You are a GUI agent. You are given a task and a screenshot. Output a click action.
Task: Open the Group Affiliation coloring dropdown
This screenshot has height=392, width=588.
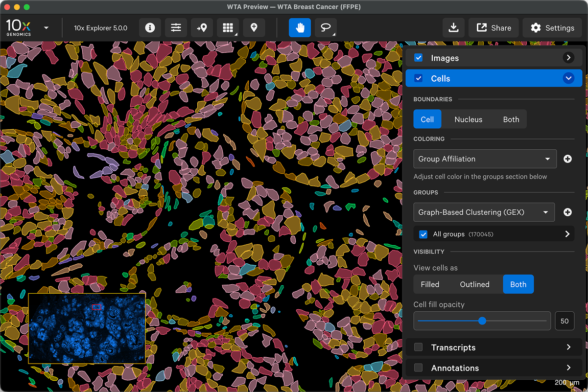(x=485, y=159)
